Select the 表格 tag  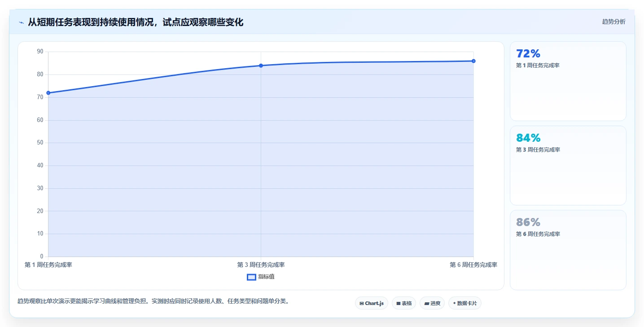[404, 303]
